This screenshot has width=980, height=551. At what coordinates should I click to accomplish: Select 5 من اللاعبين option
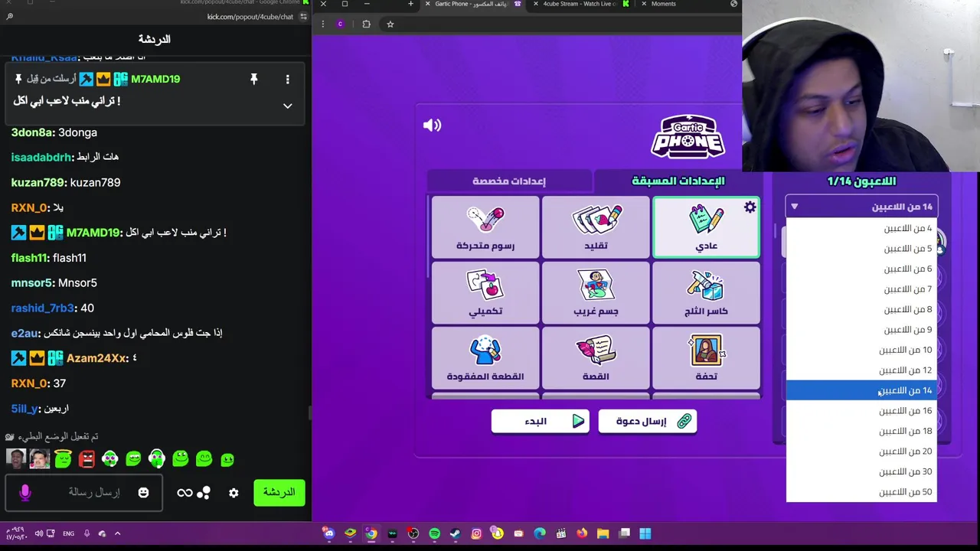[x=861, y=249]
